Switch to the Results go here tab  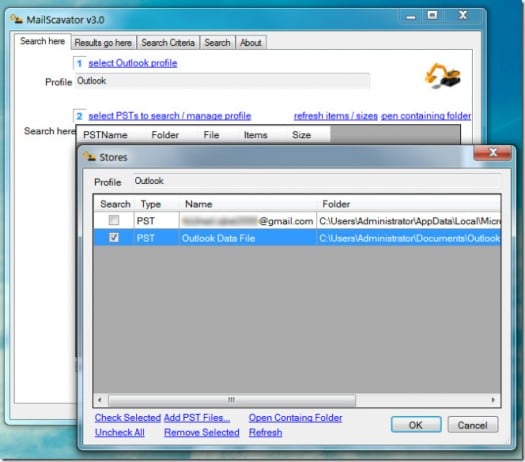click(x=103, y=43)
